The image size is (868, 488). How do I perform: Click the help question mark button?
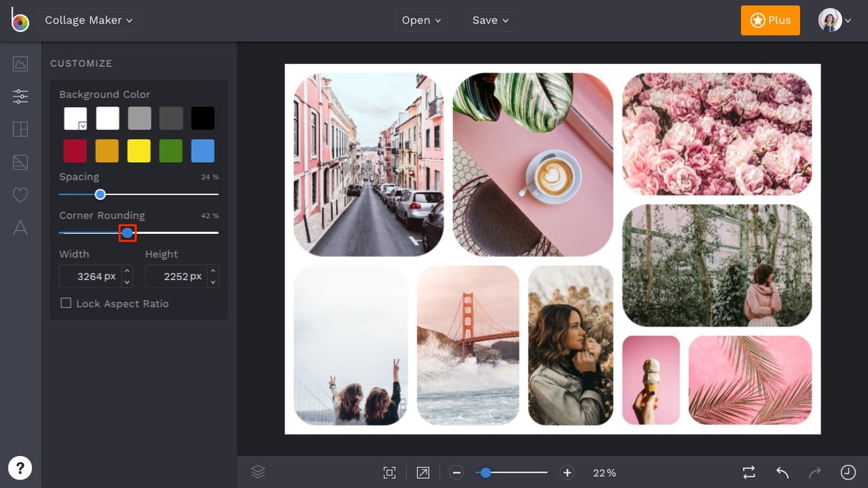pos(20,468)
